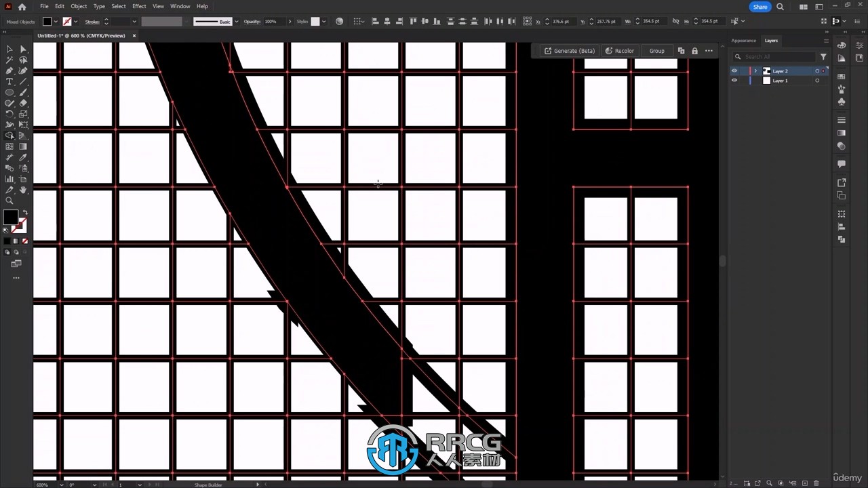Click the fill color swatch in control bar

(x=47, y=22)
